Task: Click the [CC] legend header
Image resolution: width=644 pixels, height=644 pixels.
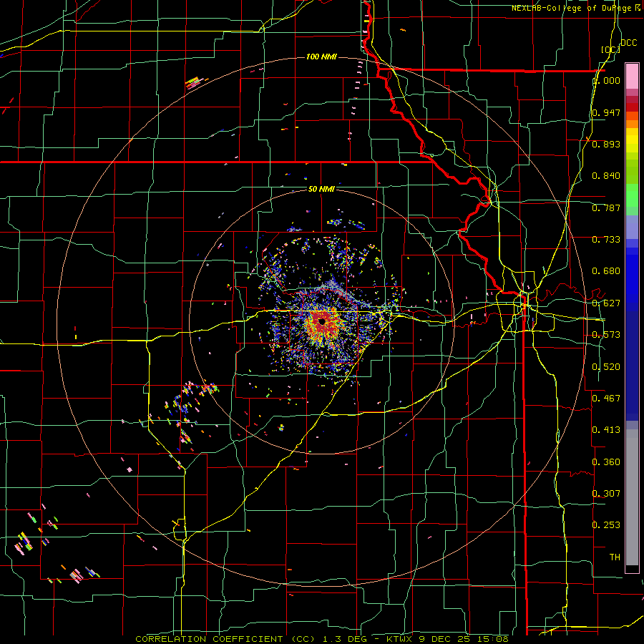Action: (611, 49)
